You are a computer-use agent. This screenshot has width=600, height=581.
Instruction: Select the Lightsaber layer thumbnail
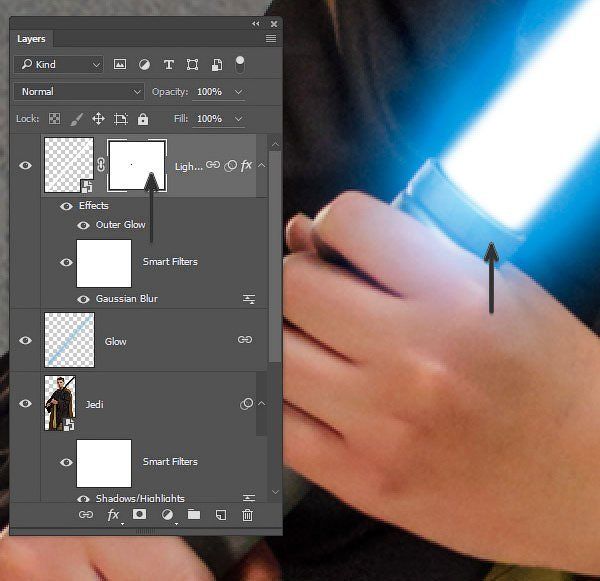(x=69, y=165)
